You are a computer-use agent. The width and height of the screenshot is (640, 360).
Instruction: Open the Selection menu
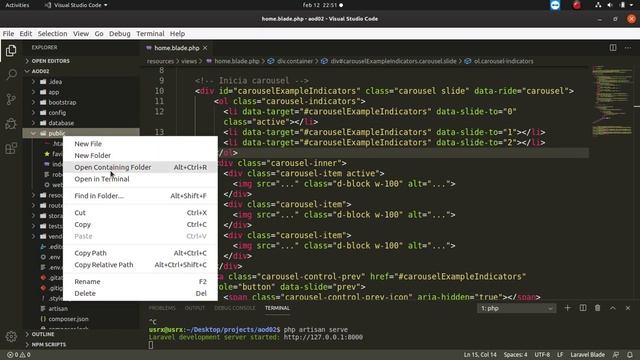tap(52, 33)
